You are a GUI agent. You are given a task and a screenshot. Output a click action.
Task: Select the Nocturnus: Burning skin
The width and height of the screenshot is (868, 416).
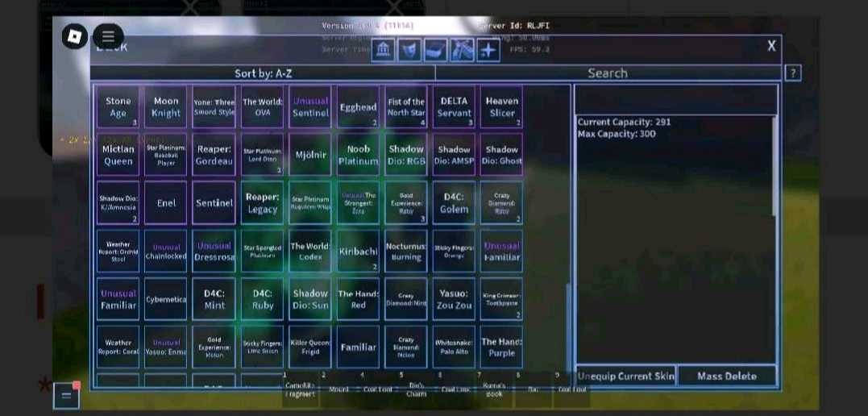pos(406,251)
